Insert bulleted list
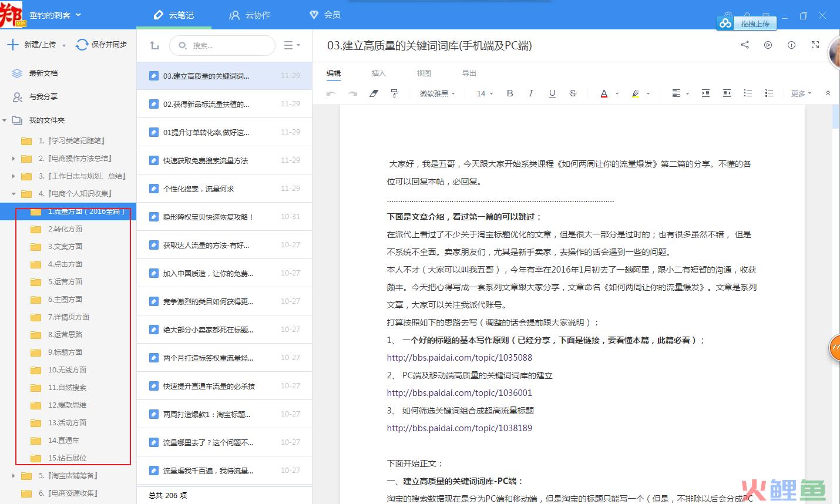This screenshot has width=840, height=504. tap(748, 93)
